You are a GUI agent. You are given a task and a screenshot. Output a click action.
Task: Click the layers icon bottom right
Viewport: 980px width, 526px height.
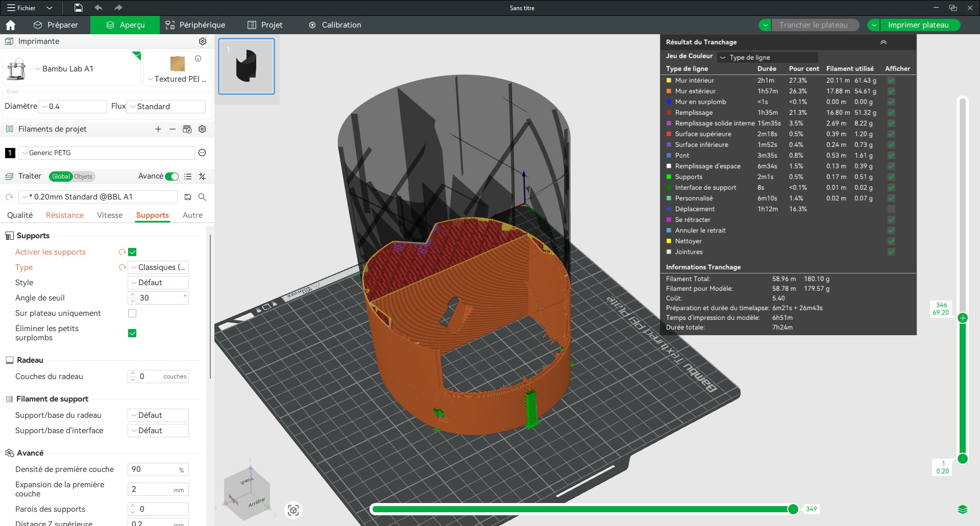tap(962, 509)
